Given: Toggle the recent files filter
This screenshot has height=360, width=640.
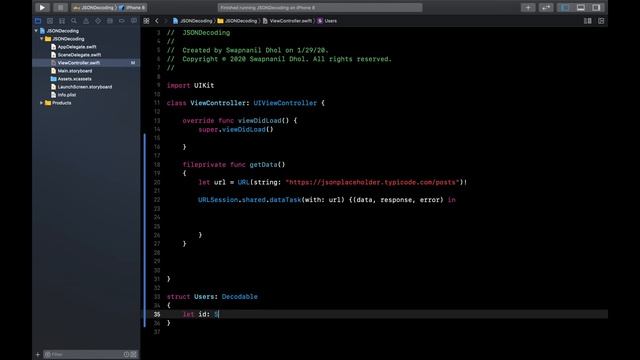Looking at the screenshot, I should pos(127,354).
